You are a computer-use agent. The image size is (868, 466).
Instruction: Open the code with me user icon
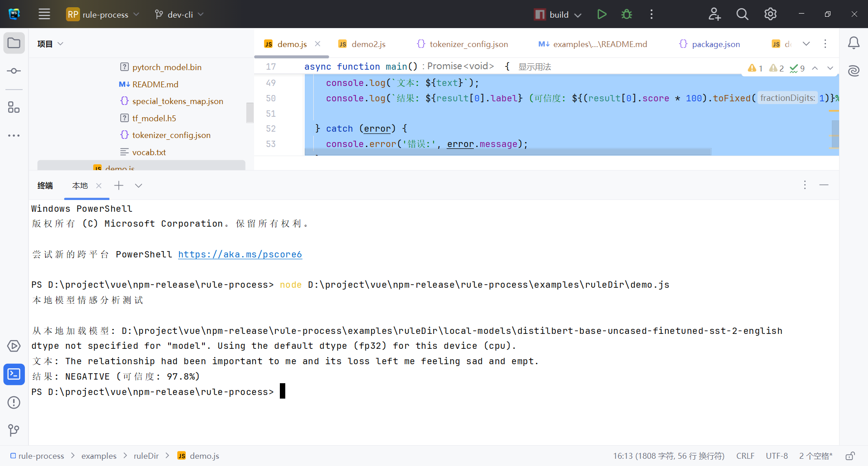pos(714,14)
